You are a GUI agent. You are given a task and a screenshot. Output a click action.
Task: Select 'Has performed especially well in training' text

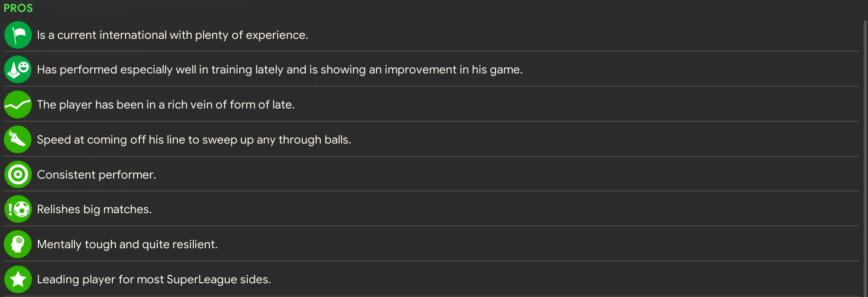pos(280,70)
